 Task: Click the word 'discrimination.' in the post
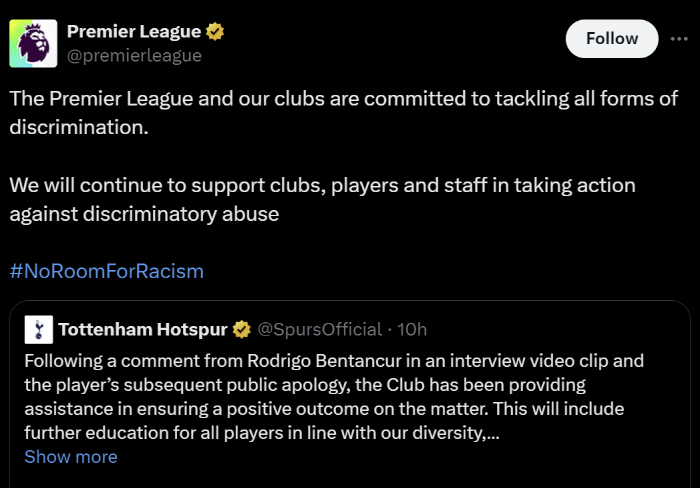coord(79,127)
